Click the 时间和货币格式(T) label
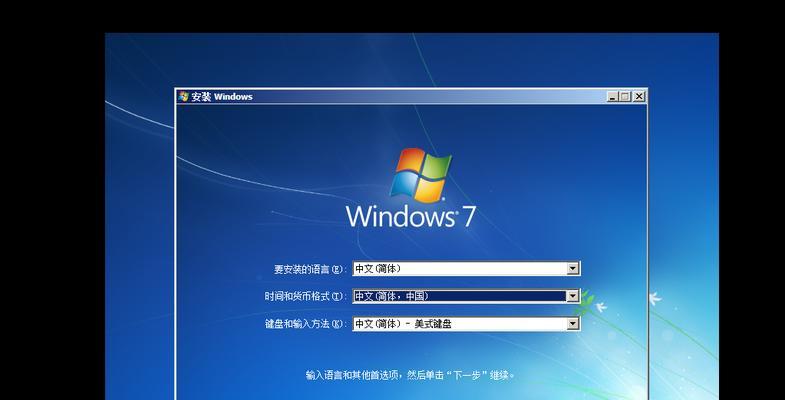 click(x=305, y=296)
